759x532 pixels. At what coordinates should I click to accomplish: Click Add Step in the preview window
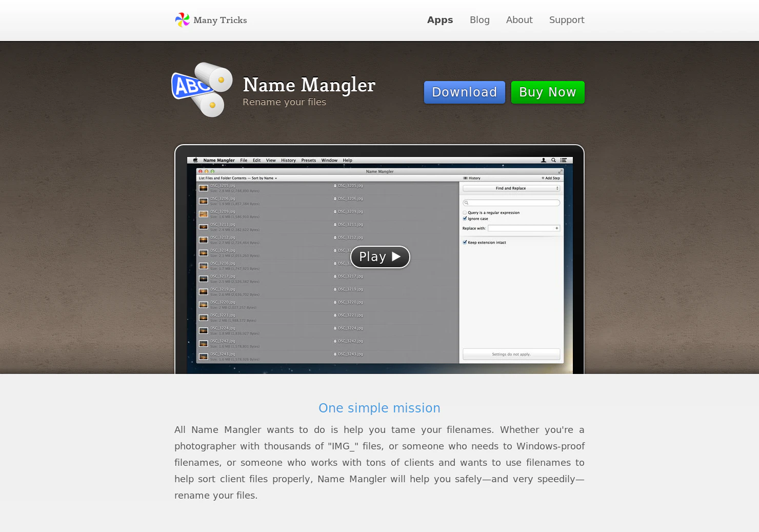coord(551,178)
